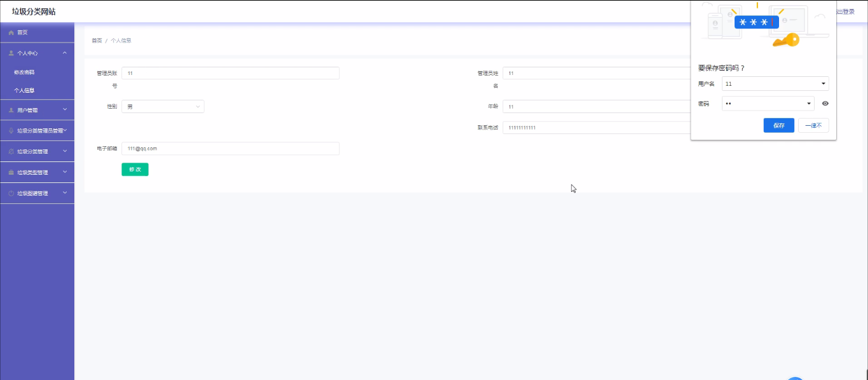Click the microphone icon beside 垃圾分类管理员管理

11,131
